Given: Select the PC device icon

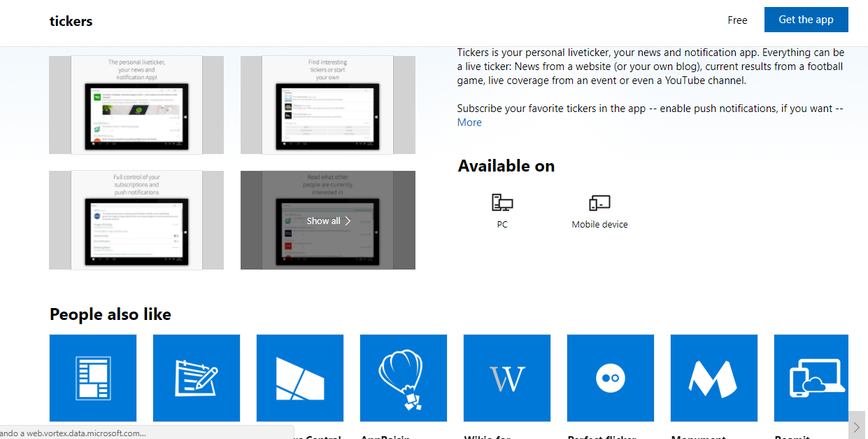Looking at the screenshot, I should pyautogui.click(x=502, y=203).
